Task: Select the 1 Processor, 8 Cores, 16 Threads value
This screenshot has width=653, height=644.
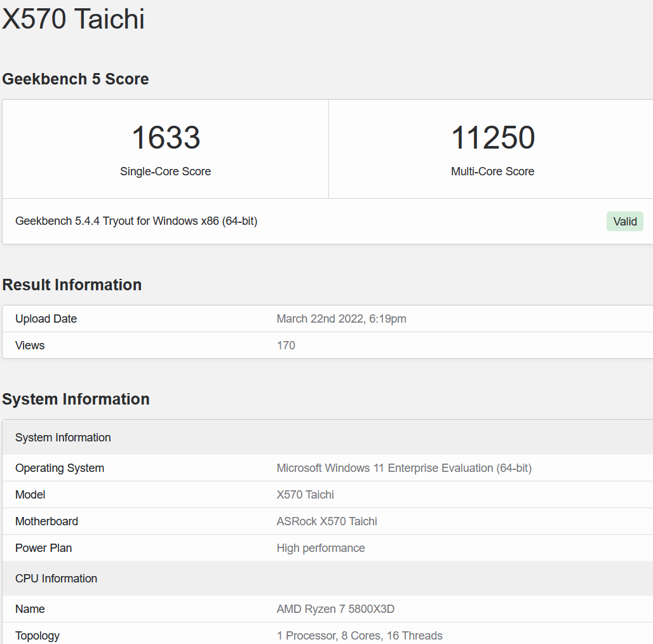Action: point(360,636)
